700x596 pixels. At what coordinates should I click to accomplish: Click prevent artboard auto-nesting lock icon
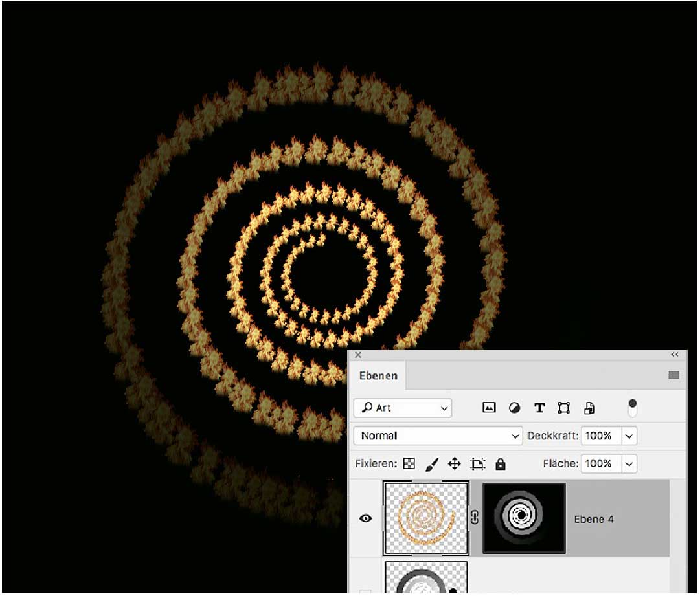(x=478, y=464)
